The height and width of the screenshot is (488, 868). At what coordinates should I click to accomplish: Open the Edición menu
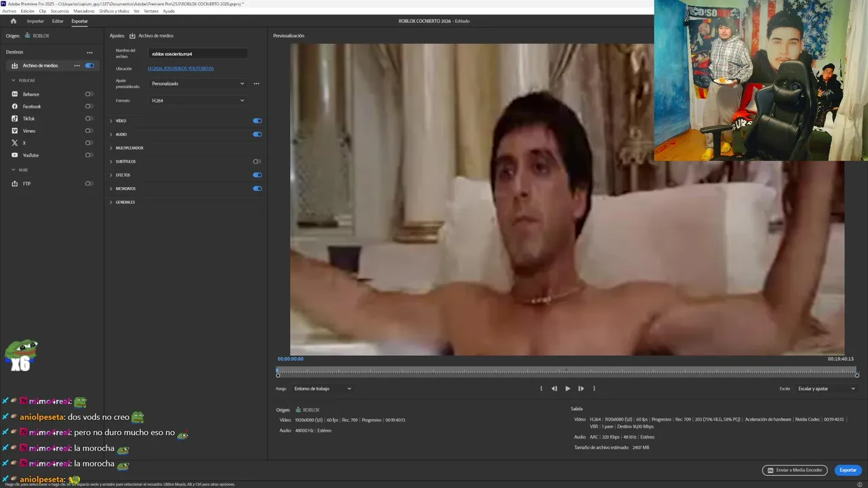pyautogui.click(x=27, y=11)
